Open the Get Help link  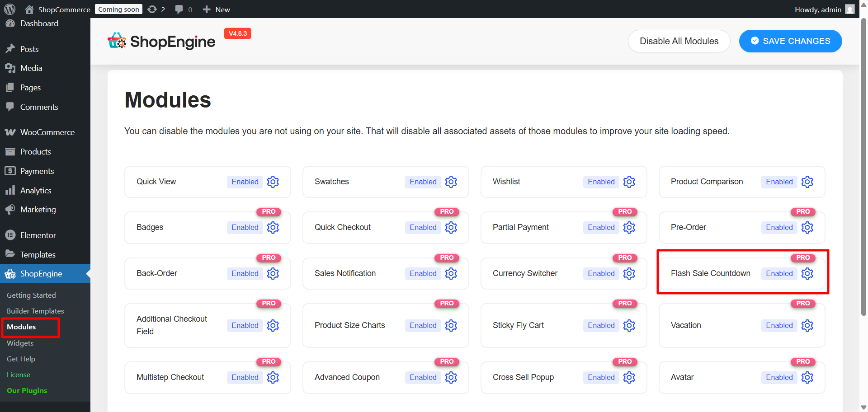tap(21, 359)
